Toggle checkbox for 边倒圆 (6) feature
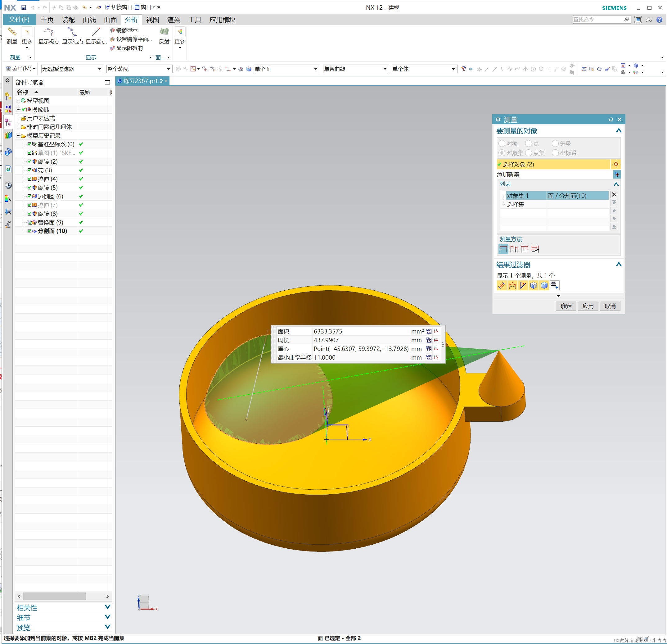 [x=29, y=196]
